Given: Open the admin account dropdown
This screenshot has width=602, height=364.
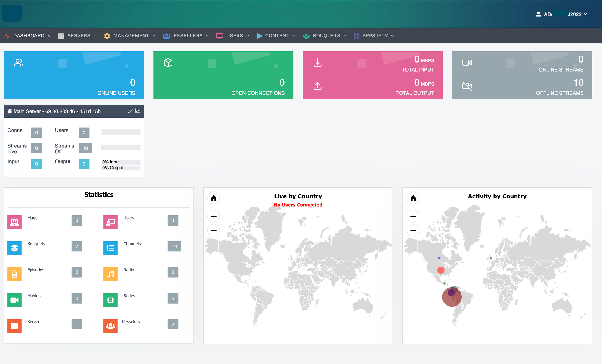Looking at the screenshot, I should [561, 14].
